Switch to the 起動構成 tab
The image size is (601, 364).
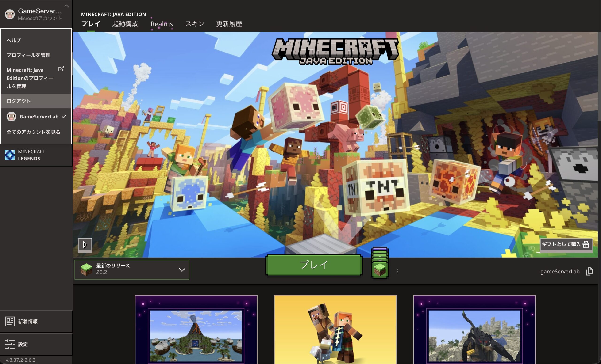coord(125,24)
